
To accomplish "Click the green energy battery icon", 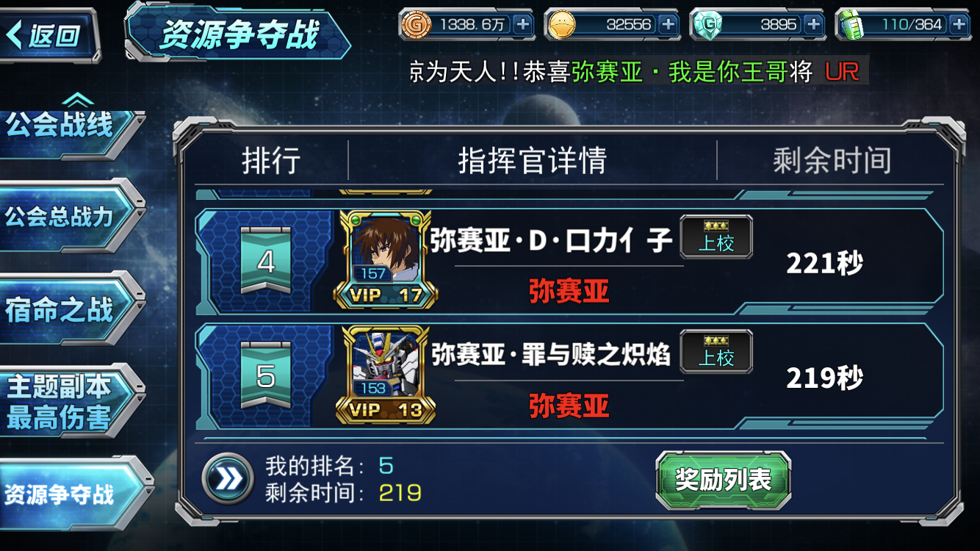I will pyautogui.click(x=850, y=24).
